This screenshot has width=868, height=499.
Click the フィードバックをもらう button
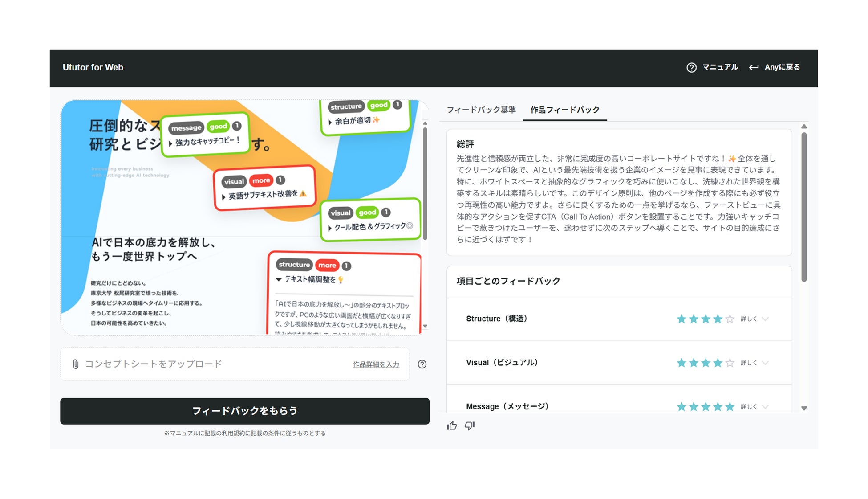[245, 411]
